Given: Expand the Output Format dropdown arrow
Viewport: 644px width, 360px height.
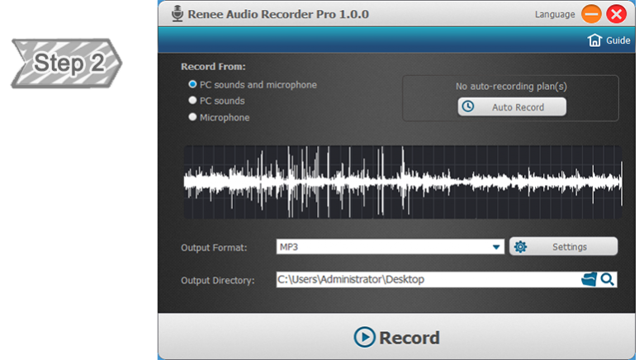Looking at the screenshot, I should pyautogui.click(x=496, y=247).
